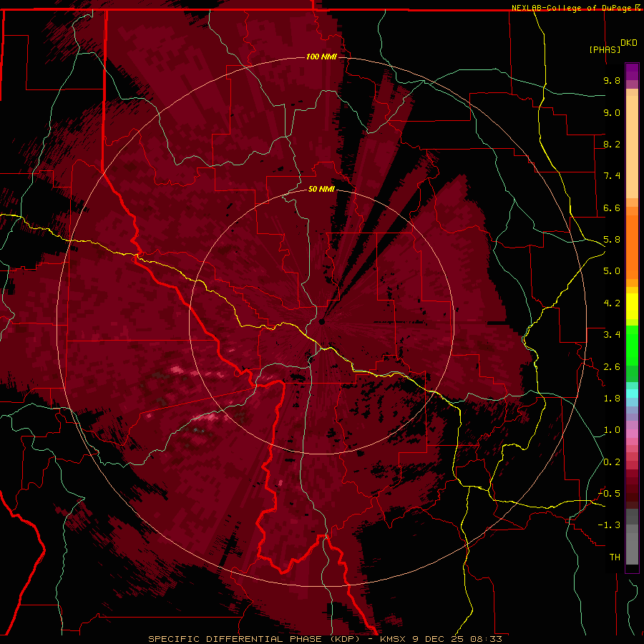Click the "7.4" legend value

click(612, 176)
